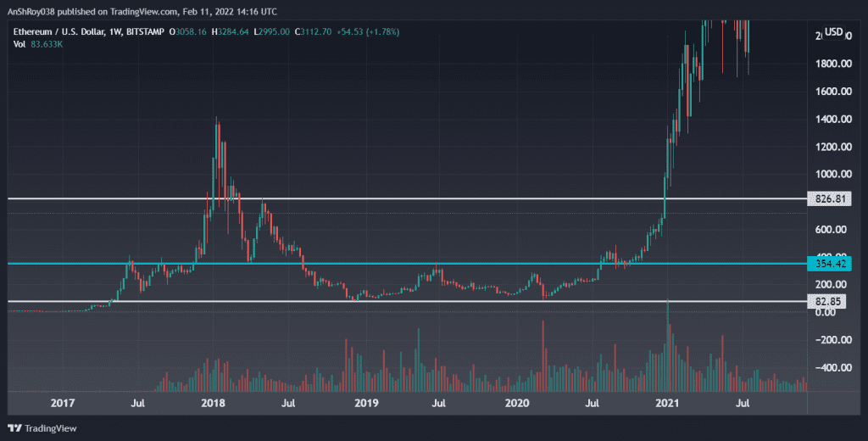Click the 200.00 price axis label
Viewport: 868px width, 441px height.
pos(831,285)
